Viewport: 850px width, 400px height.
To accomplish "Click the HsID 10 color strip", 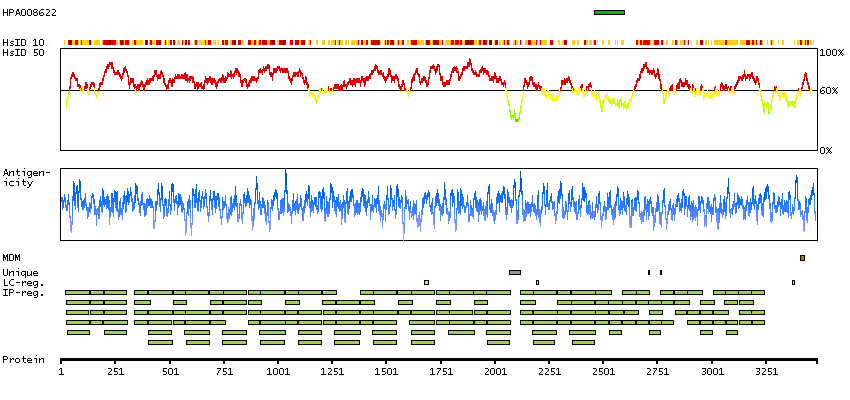I will pyautogui.click(x=440, y=42).
